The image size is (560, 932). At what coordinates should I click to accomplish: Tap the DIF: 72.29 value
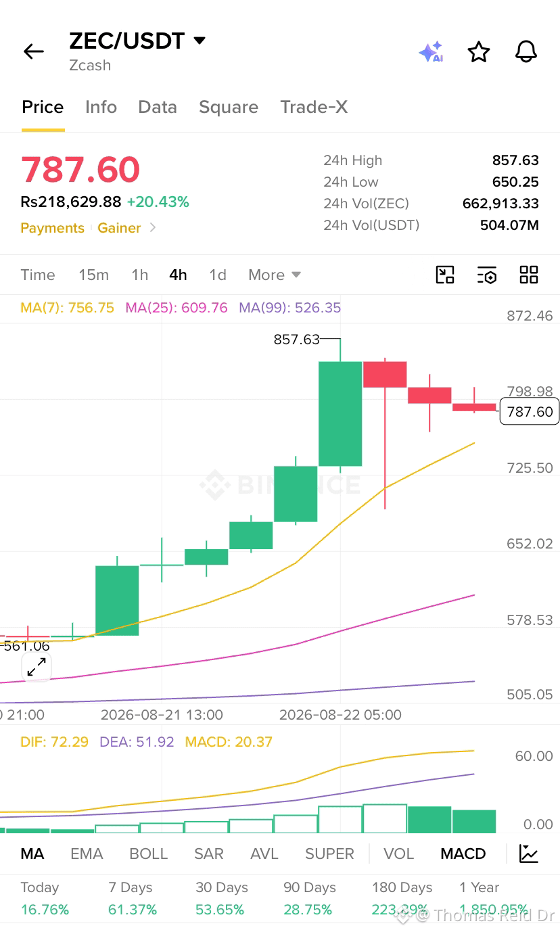point(55,741)
